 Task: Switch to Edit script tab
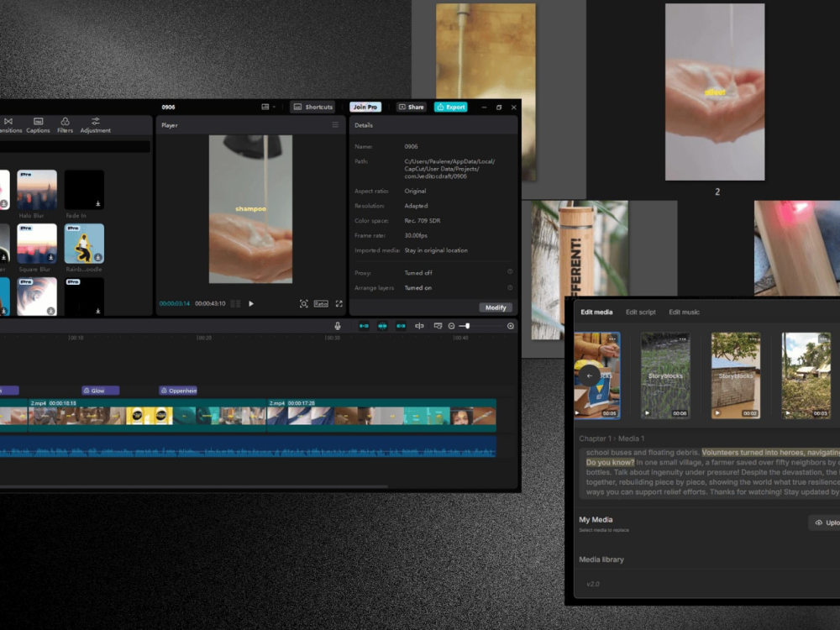[641, 312]
